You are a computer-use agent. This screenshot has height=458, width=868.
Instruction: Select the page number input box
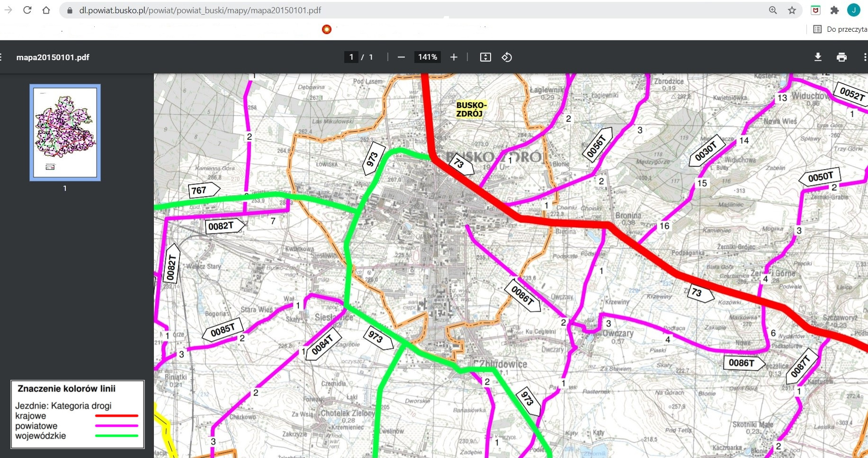(x=351, y=57)
